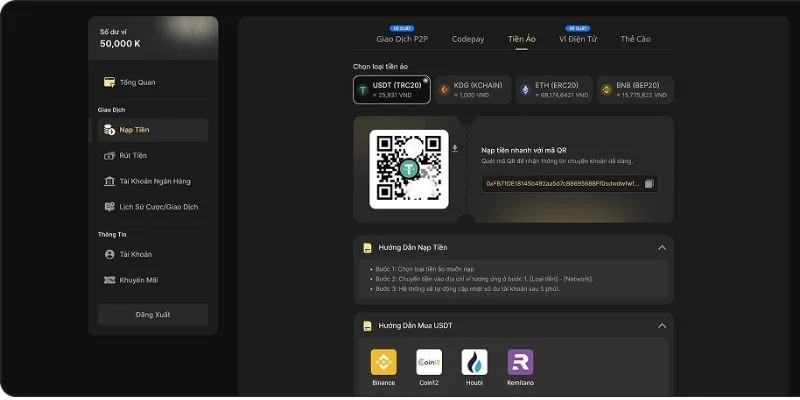Switch to the Codepay tab
The height and width of the screenshot is (400, 800).
[x=468, y=39]
